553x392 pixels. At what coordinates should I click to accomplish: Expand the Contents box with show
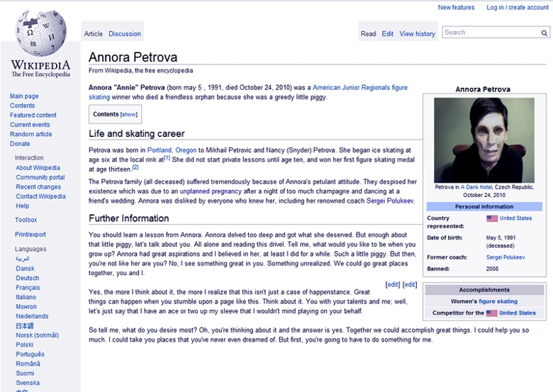click(129, 115)
